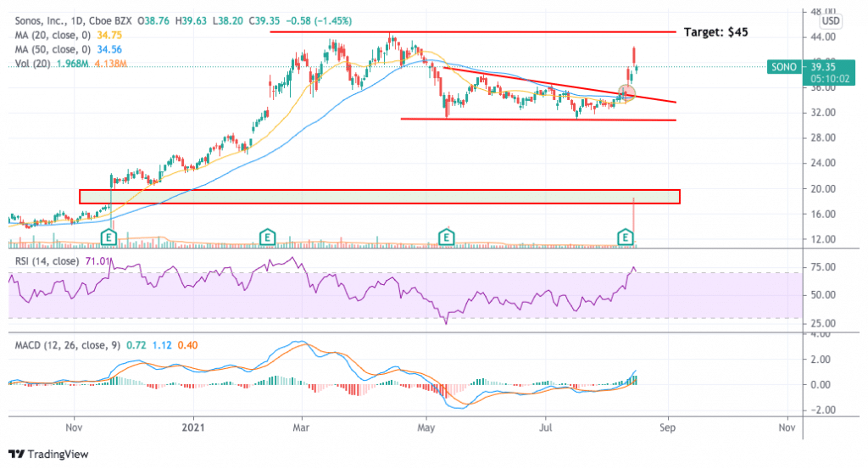Screen dimensions: 868x469
Task: Click the earnings marker near May 2021
Action: click(x=446, y=237)
